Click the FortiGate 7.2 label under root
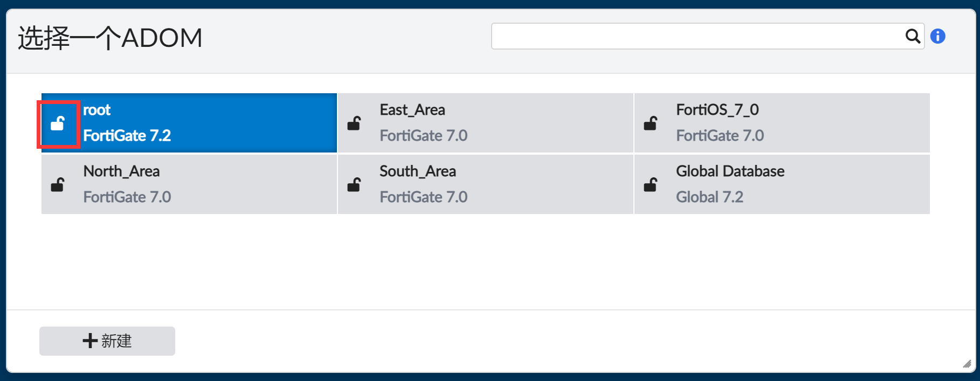Viewport: 980px width, 381px height. coord(127,136)
